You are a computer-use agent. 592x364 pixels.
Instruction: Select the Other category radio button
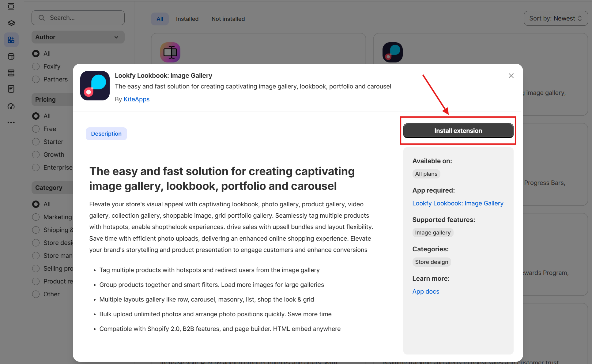pyautogui.click(x=36, y=294)
